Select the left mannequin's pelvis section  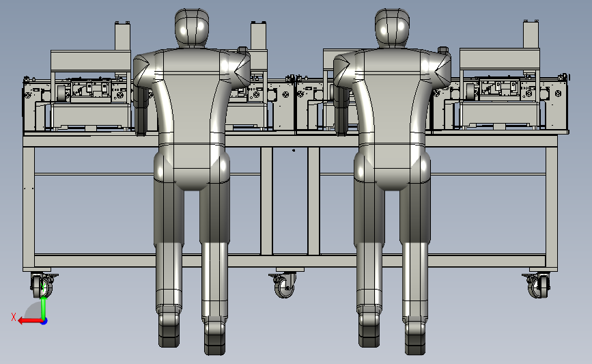click(192, 166)
